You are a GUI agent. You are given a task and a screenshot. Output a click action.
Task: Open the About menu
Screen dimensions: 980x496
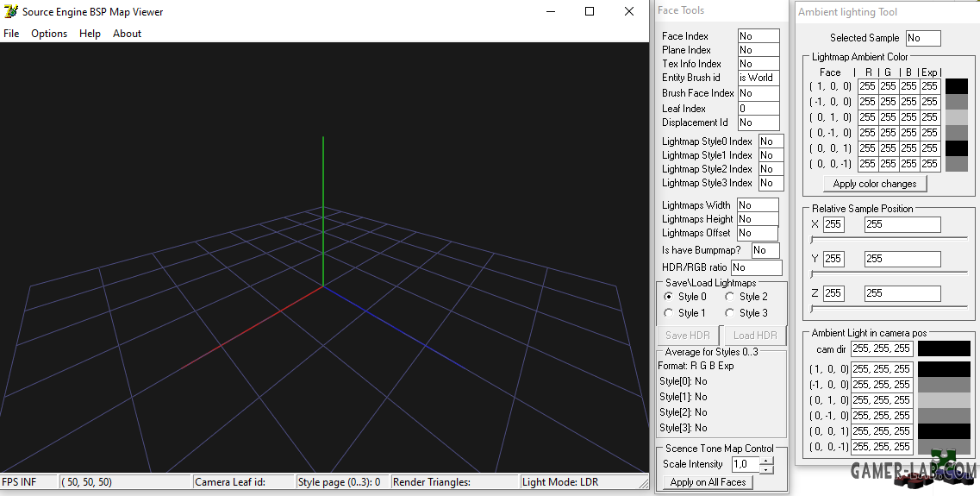tap(127, 33)
